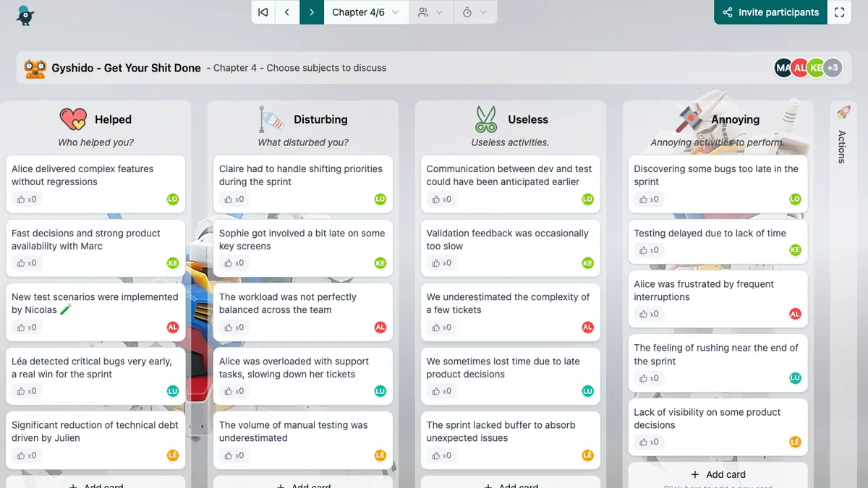Open the Chapter 4/6 selector
This screenshot has height=488, width=868.
(x=366, y=12)
